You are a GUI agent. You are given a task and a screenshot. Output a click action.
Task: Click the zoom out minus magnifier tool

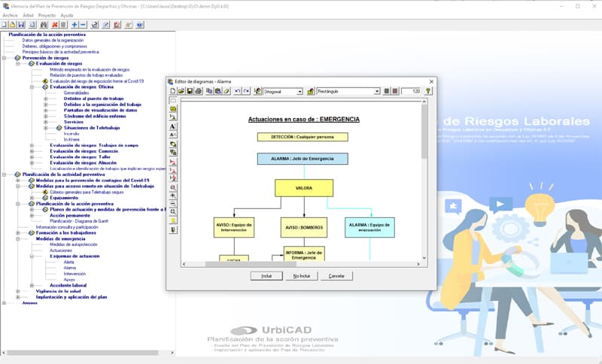173,204
